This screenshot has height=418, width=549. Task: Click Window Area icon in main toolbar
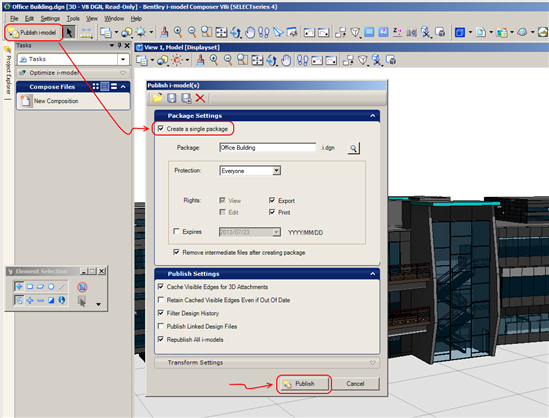(207, 32)
